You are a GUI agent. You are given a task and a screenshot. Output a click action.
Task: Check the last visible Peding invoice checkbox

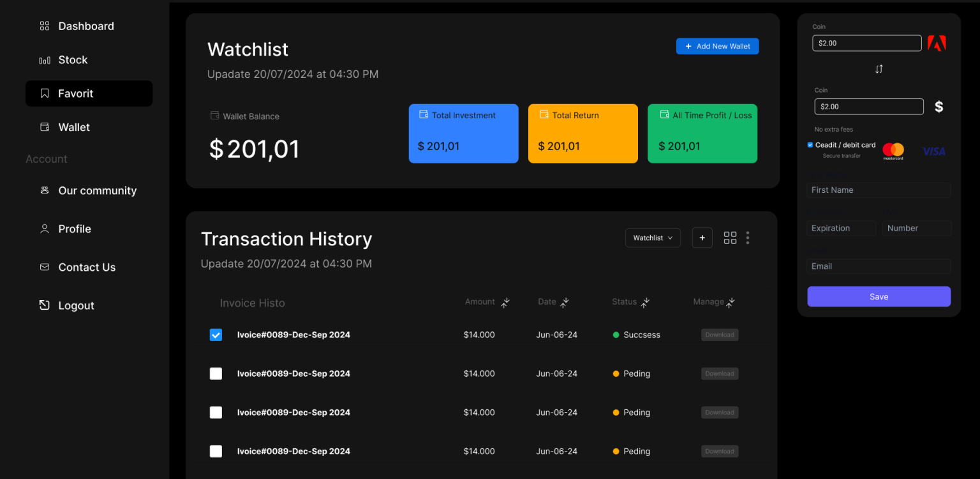216,452
